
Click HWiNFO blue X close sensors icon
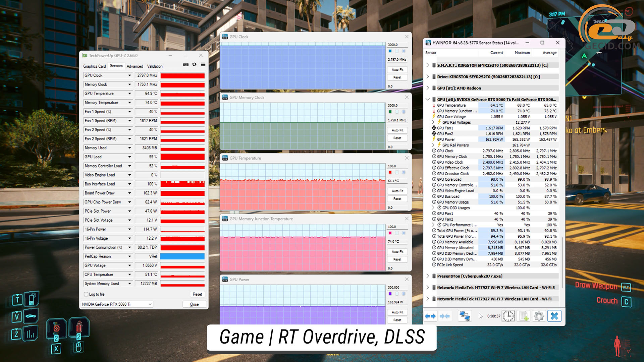(x=554, y=316)
